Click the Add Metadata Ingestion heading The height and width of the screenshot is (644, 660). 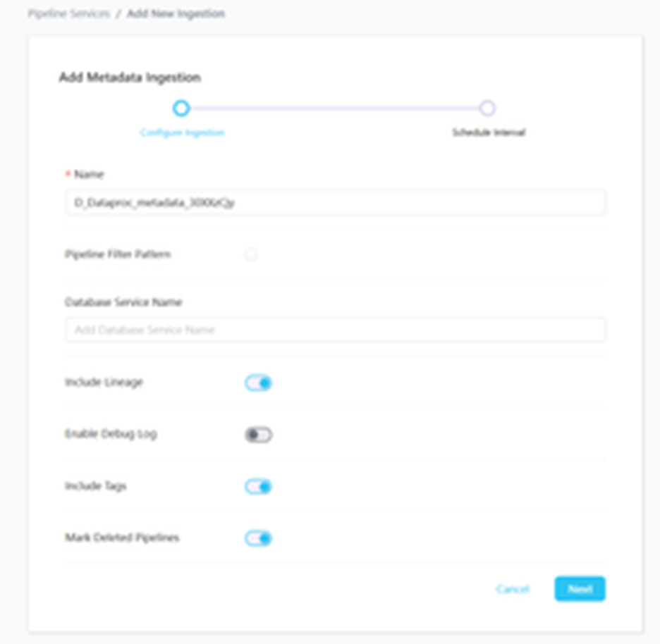[x=130, y=78]
